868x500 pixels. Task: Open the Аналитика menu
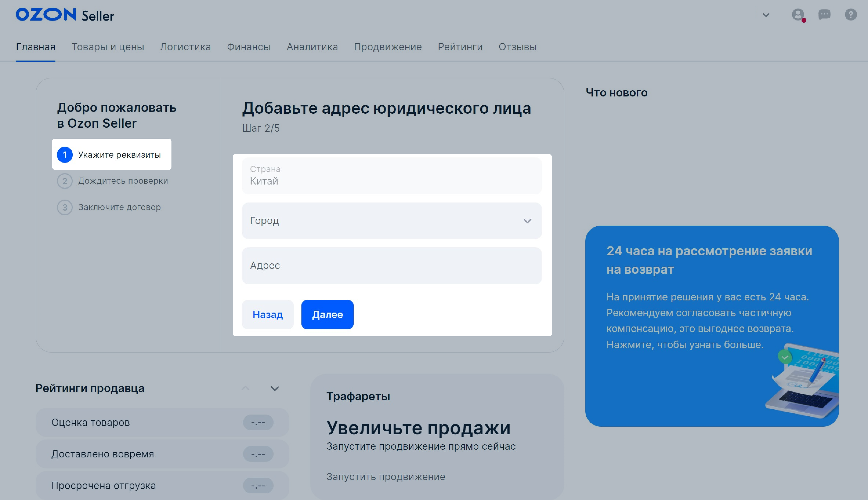pos(312,47)
